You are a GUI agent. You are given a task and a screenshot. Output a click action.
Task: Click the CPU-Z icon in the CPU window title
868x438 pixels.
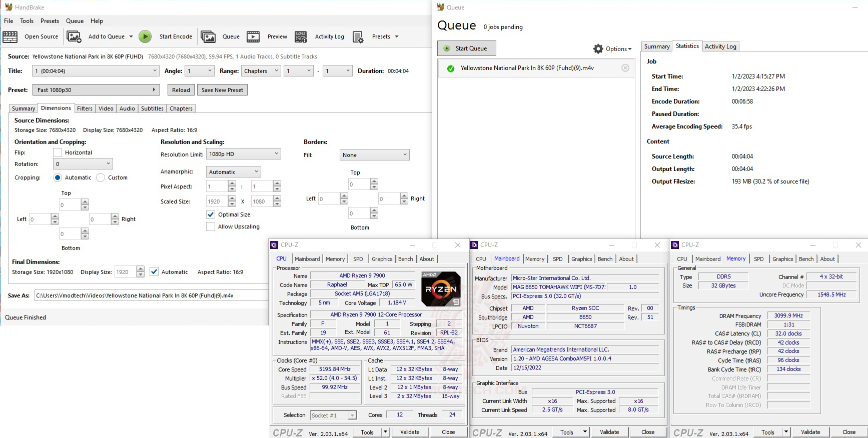click(x=274, y=245)
